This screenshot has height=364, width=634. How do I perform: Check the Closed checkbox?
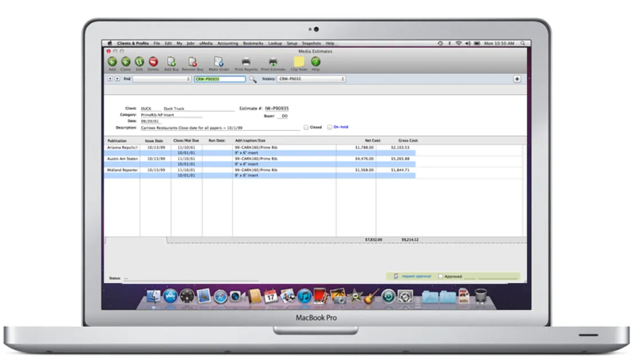[306, 127]
